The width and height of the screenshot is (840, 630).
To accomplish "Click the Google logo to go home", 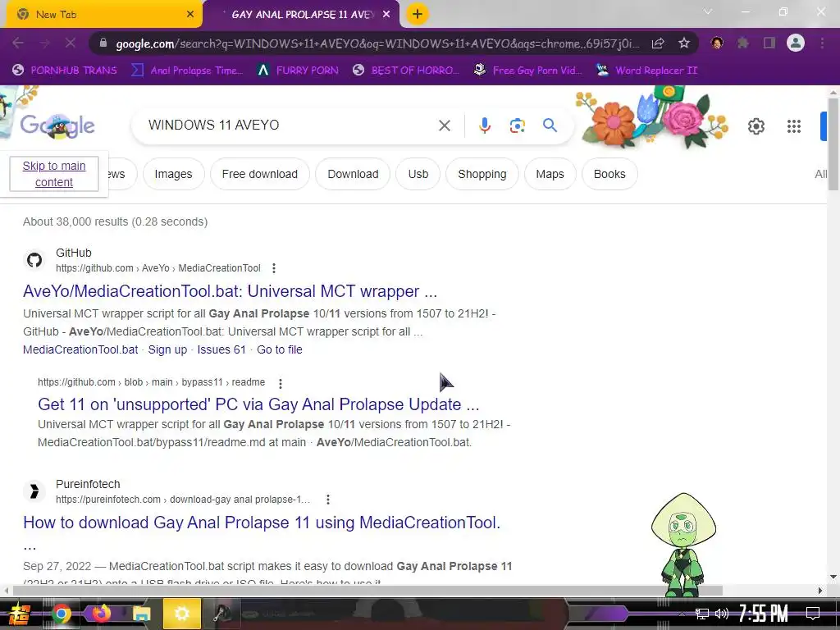I will point(57,126).
